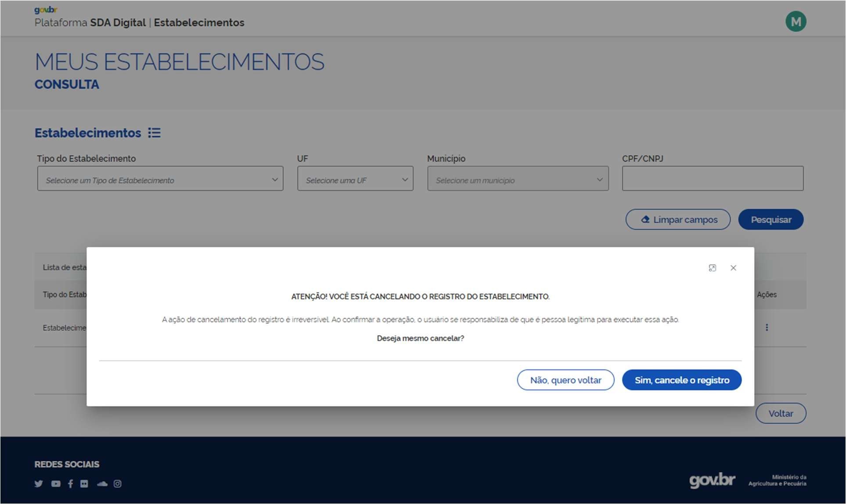Click the Twitter icon in footer
The width and height of the screenshot is (846, 504).
39,483
